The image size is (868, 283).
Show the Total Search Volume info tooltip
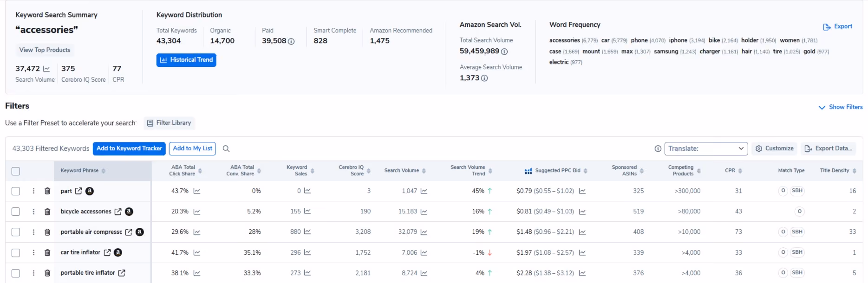[504, 51]
